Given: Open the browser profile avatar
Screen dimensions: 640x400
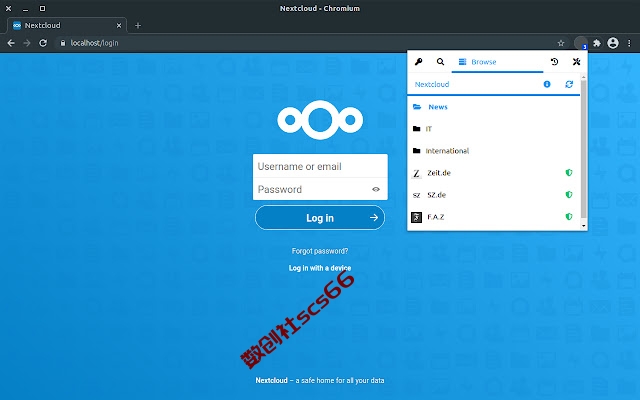Looking at the screenshot, I should tap(613, 43).
